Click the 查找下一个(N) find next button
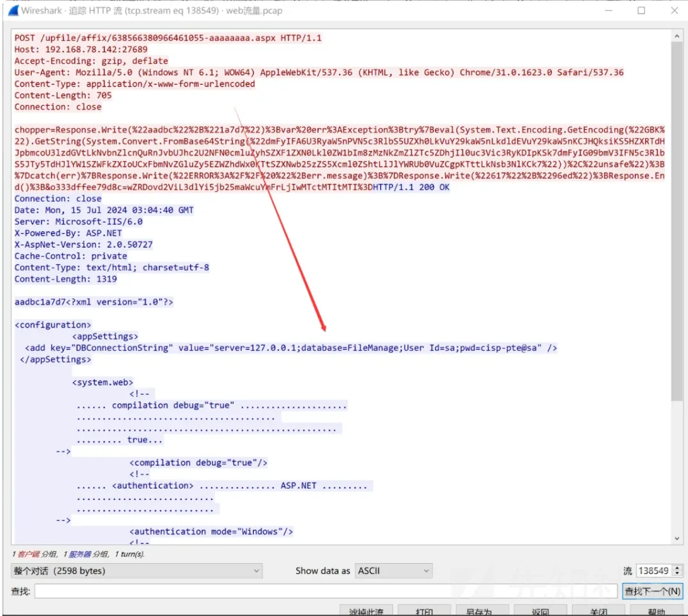This screenshot has width=688, height=616. (x=652, y=591)
